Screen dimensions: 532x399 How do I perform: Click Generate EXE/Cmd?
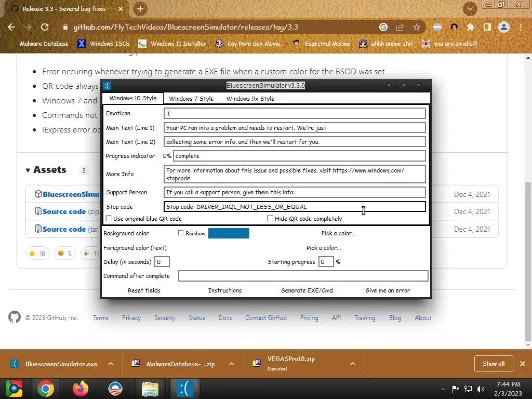[307, 290]
